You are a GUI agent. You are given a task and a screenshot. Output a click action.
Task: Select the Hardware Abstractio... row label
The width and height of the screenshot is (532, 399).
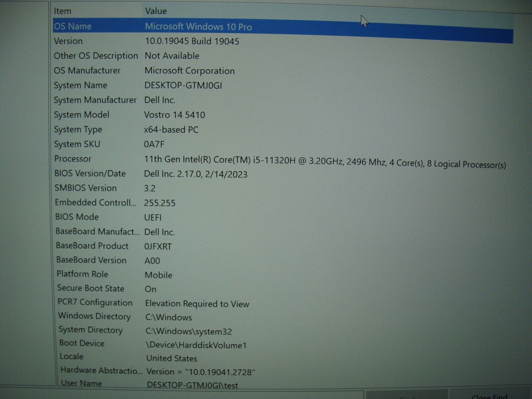coord(101,370)
